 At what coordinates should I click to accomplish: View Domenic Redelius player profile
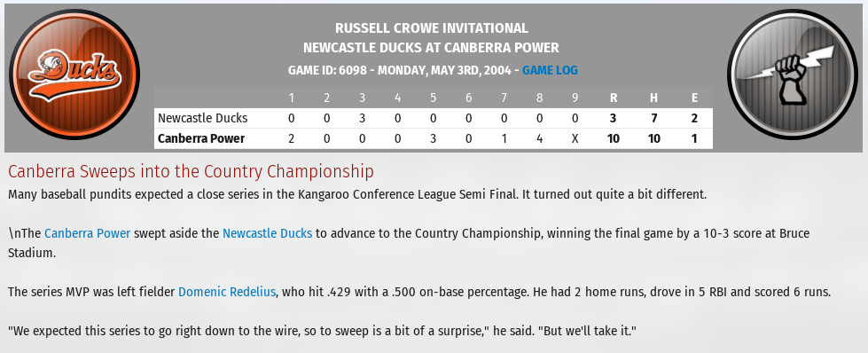click(x=227, y=292)
